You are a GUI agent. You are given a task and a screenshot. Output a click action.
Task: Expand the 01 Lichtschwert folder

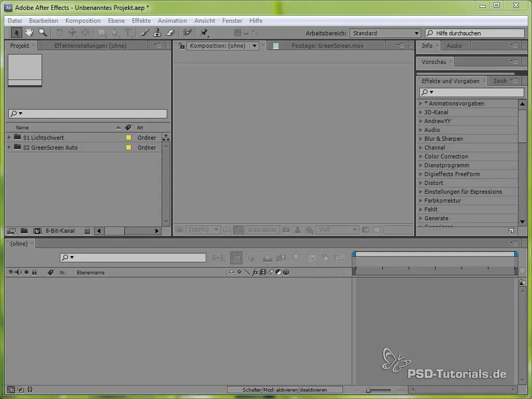[x=9, y=137]
